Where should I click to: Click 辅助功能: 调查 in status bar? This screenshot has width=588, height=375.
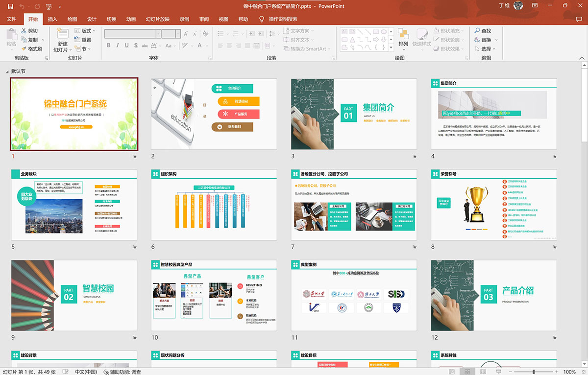pos(122,372)
